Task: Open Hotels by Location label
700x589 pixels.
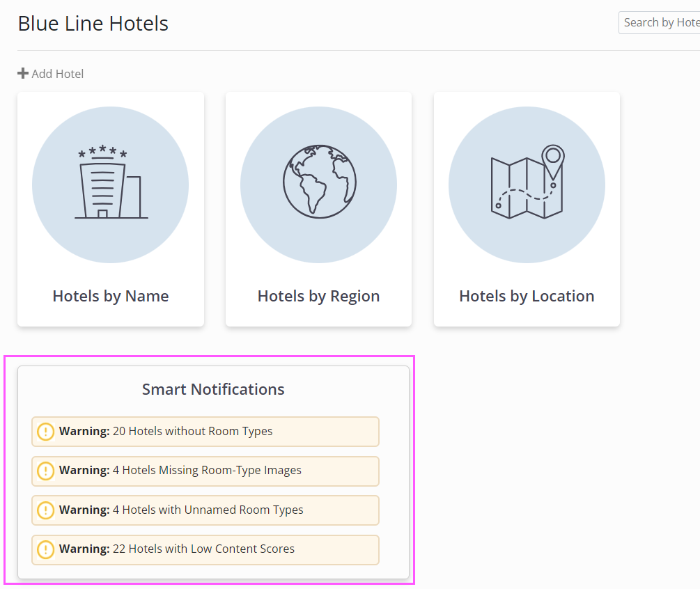Action: click(x=527, y=296)
